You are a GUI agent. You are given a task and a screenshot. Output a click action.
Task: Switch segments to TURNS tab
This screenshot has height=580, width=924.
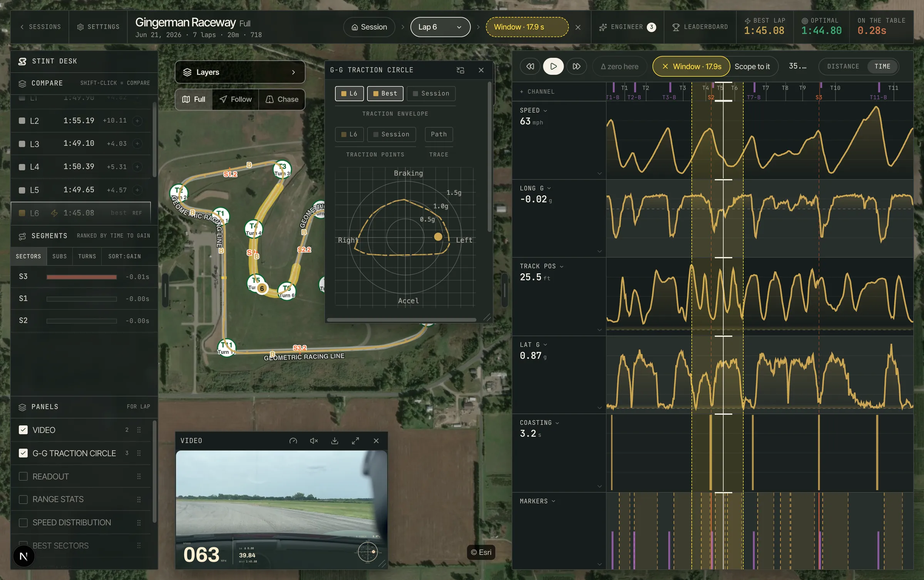[x=87, y=256]
